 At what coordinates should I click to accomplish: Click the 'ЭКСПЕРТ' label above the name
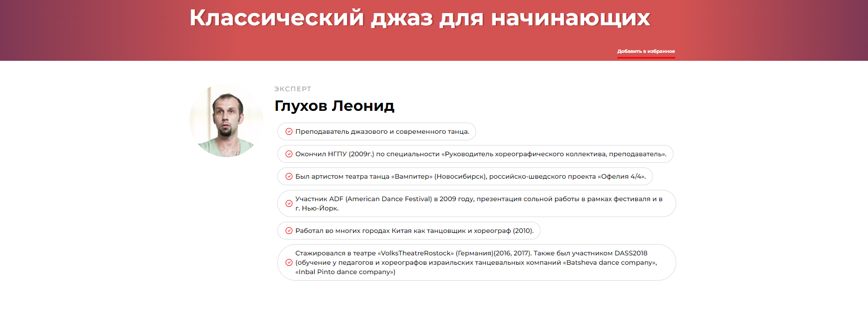[x=293, y=89]
